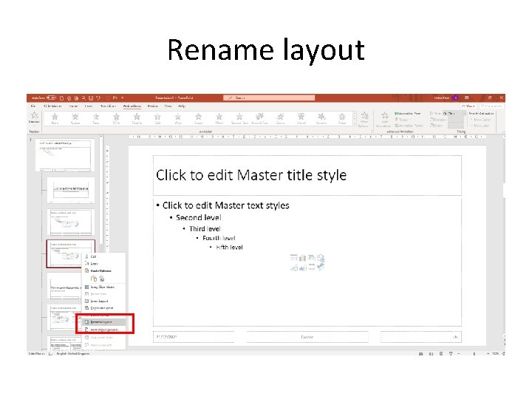
Task: Apply the Grow & Turn animation effect
Action: (260, 119)
